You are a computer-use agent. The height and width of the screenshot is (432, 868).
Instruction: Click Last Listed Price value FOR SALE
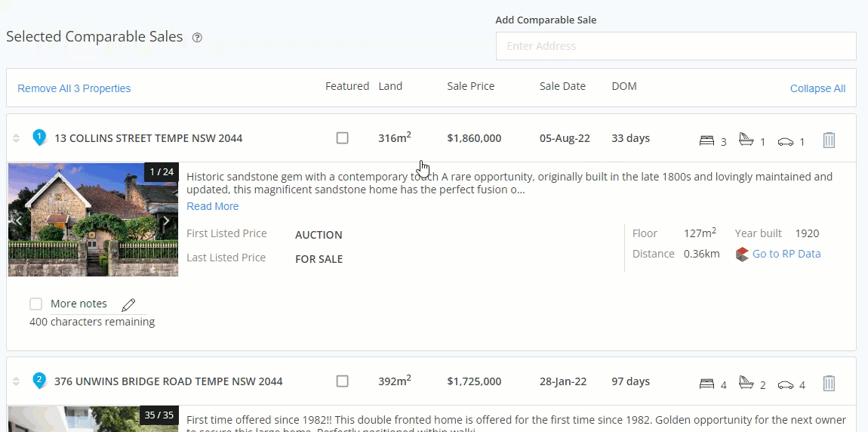tap(319, 259)
